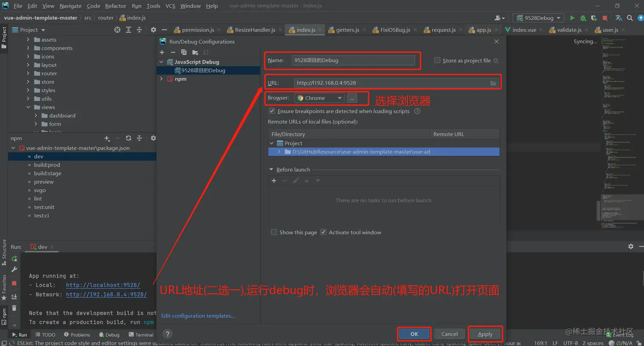Disable Ensure breakpoints are detected when loading scripts

(x=271, y=111)
